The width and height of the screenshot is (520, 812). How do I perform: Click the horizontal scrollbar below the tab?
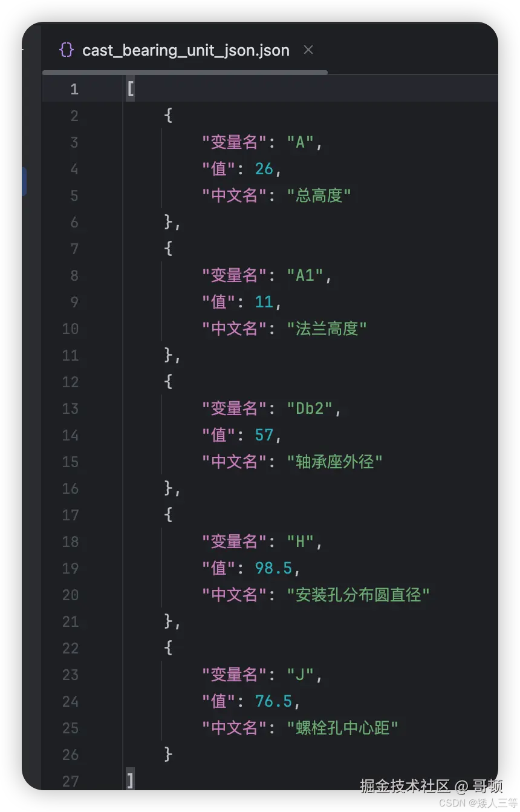coord(185,72)
